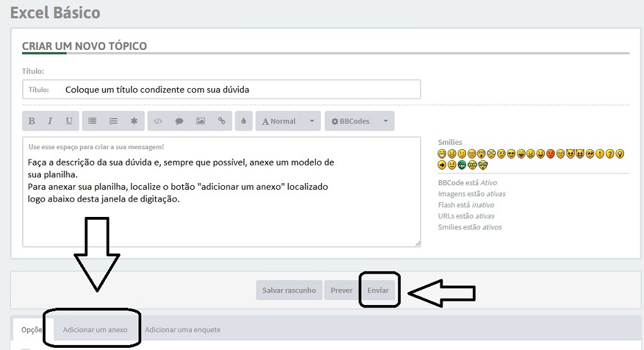Insert the green Mr. Green smiley
The width and height of the screenshot is (644, 350).
(x=462, y=165)
